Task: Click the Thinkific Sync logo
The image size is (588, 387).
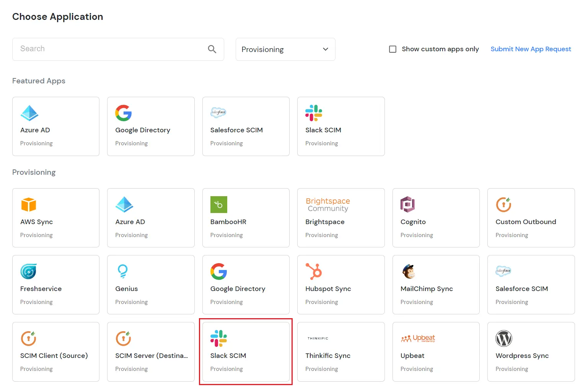Action: 318,338
